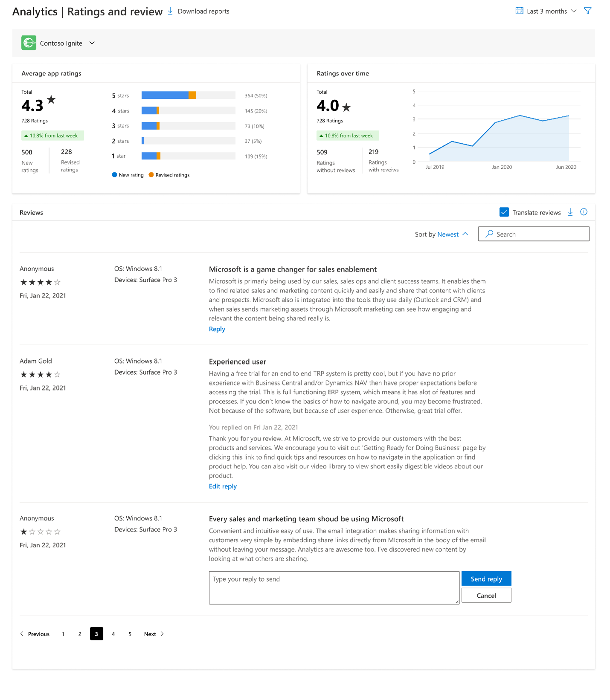The image size is (610, 700).
Task: Click the 3 stars rating bar
Action: tap(189, 126)
